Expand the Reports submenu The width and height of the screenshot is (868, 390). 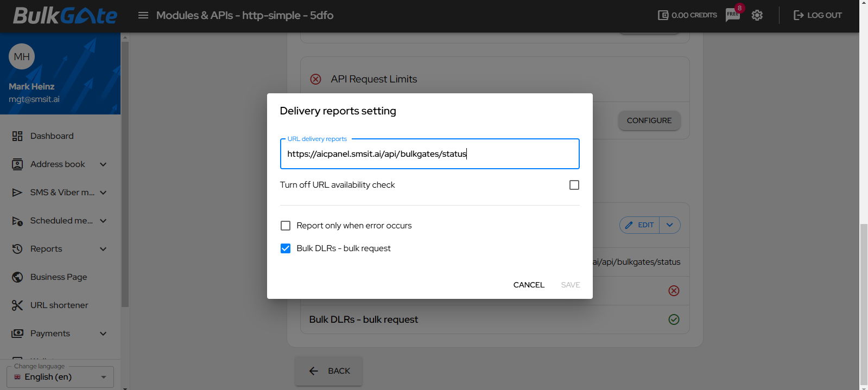103,249
